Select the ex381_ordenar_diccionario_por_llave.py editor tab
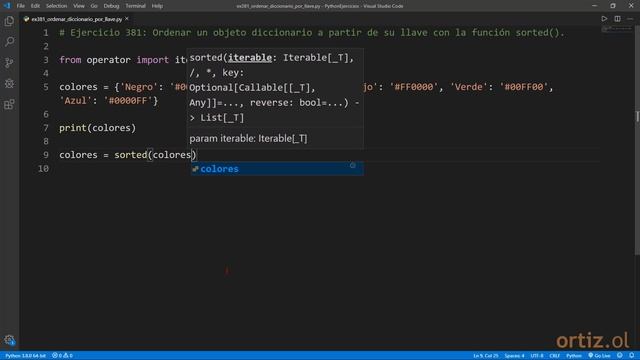Image resolution: width=640 pixels, height=360 pixels. [x=76, y=19]
